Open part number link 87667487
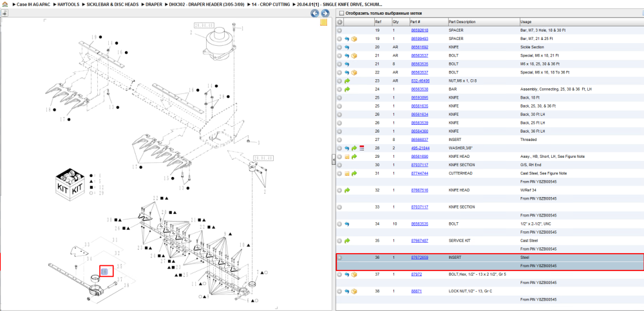This screenshot has height=311, width=644. point(420,241)
